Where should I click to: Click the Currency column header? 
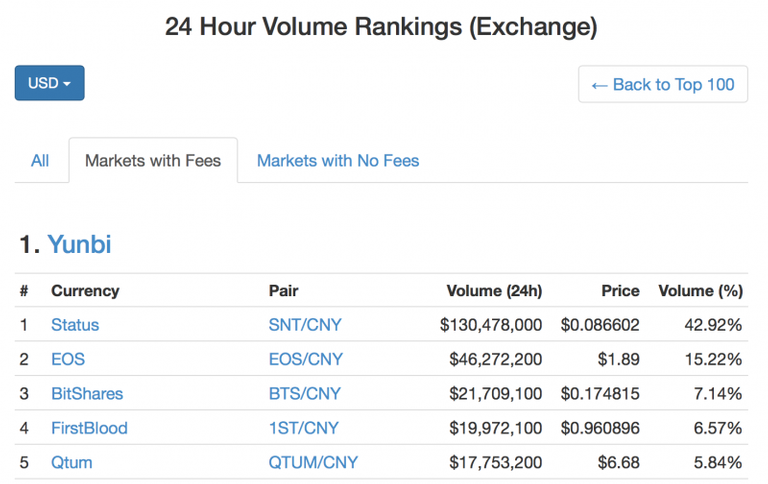click(x=85, y=291)
